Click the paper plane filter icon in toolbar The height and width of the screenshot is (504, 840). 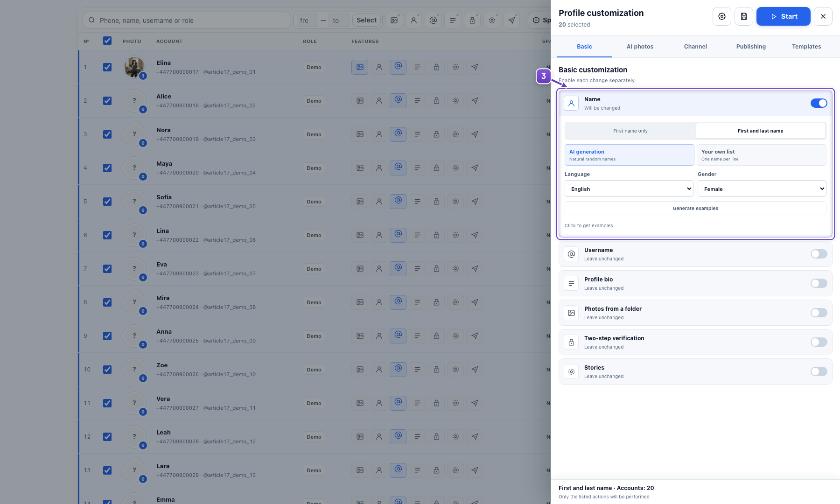[512, 20]
